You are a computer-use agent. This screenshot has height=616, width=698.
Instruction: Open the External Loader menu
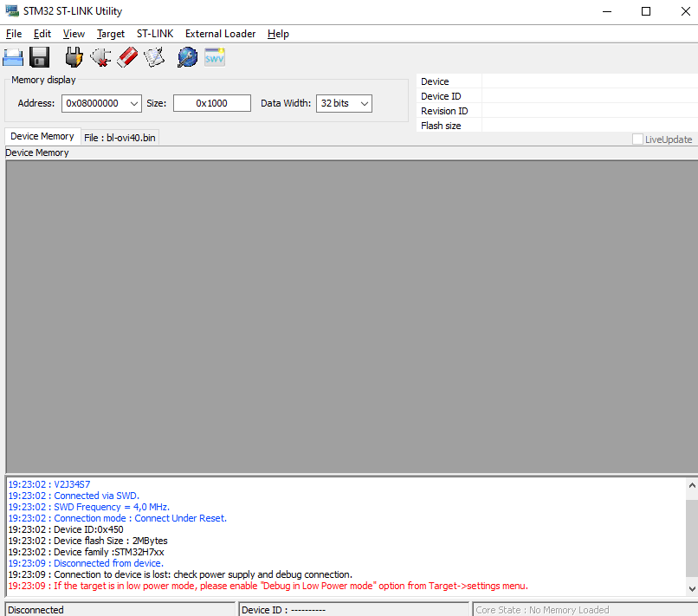[x=220, y=34]
